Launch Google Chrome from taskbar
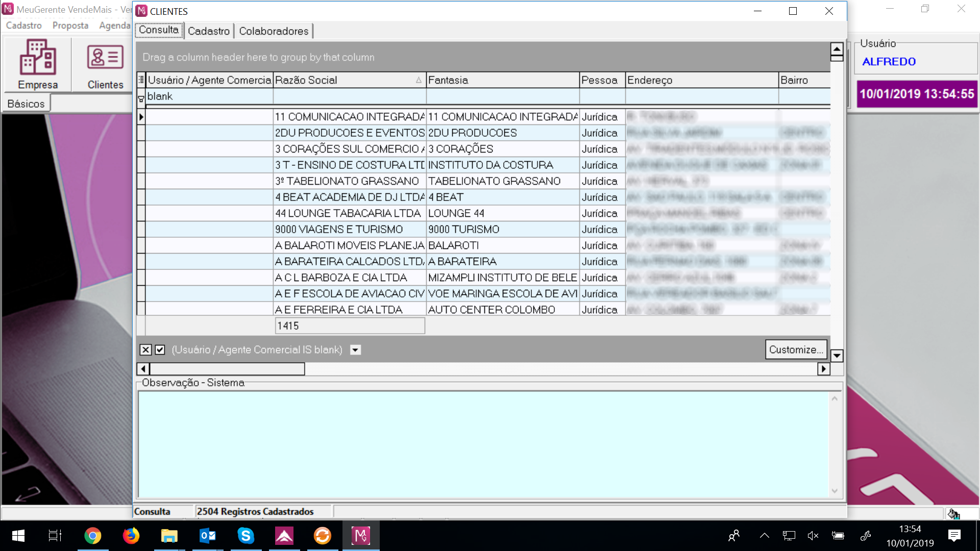The height and width of the screenshot is (551, 980). [x=93, y=536]
